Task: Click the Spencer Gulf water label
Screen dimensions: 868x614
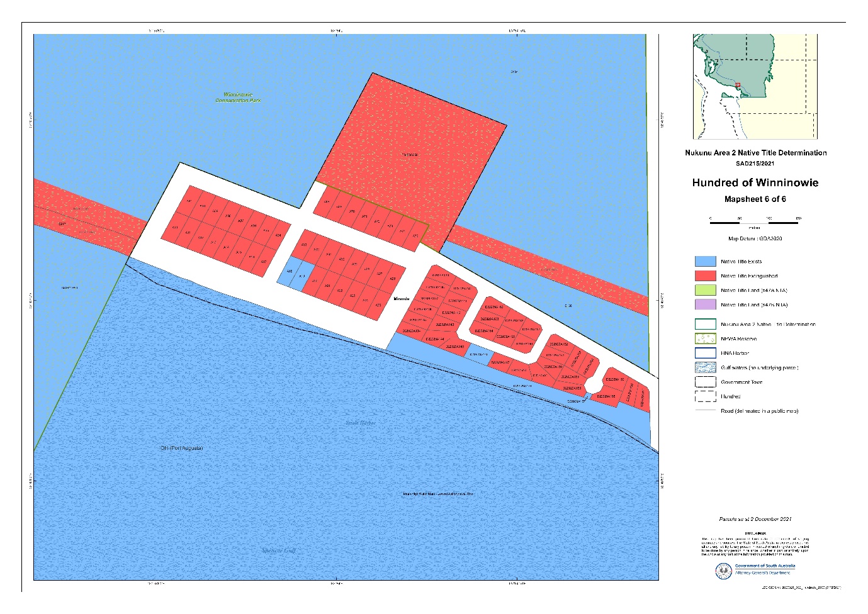Action: click(x=278, y=550)
